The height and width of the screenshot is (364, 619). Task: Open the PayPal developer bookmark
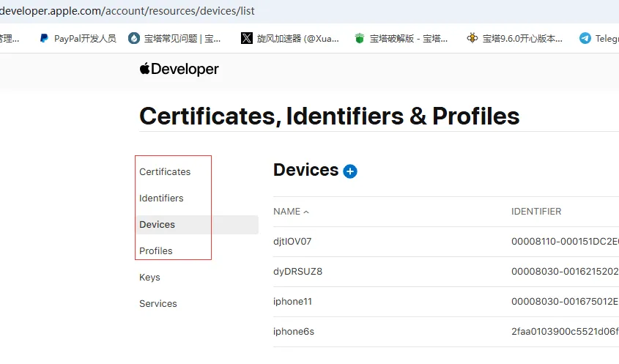tap(78, 38)
